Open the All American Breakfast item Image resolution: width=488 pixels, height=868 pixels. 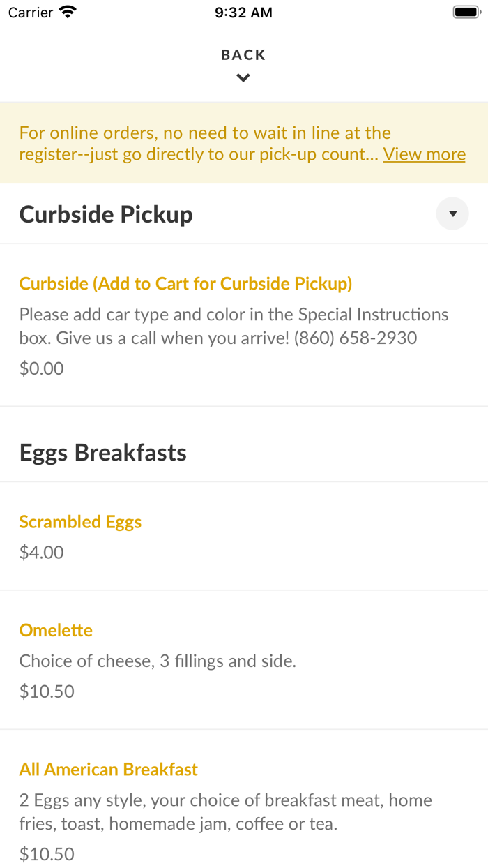click(108, 770)
